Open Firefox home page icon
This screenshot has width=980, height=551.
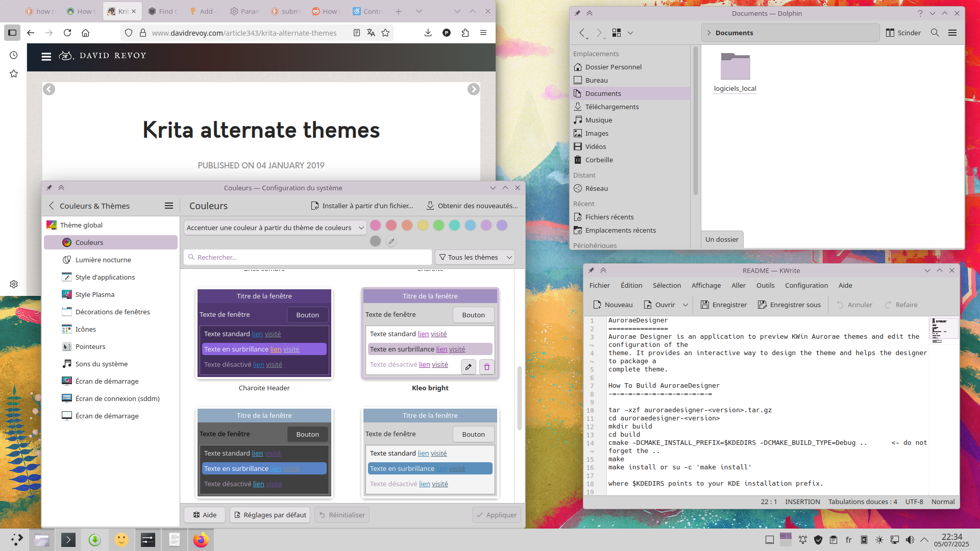pos(86,33)
